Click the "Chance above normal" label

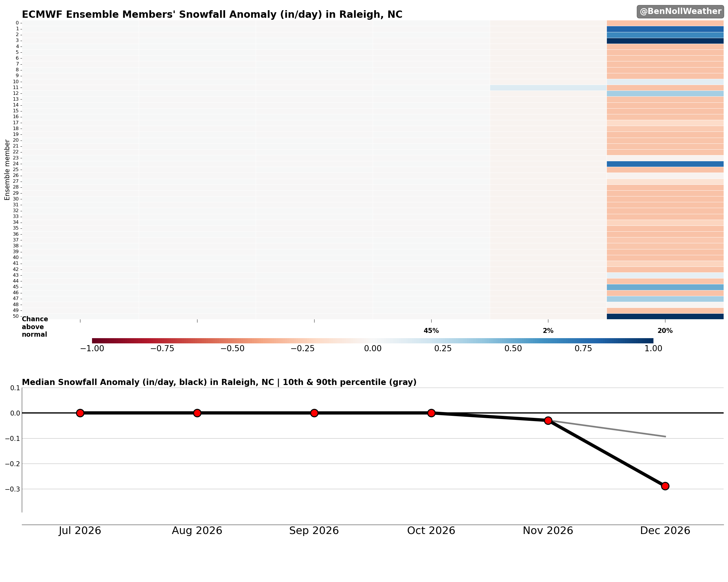[35, 327]
